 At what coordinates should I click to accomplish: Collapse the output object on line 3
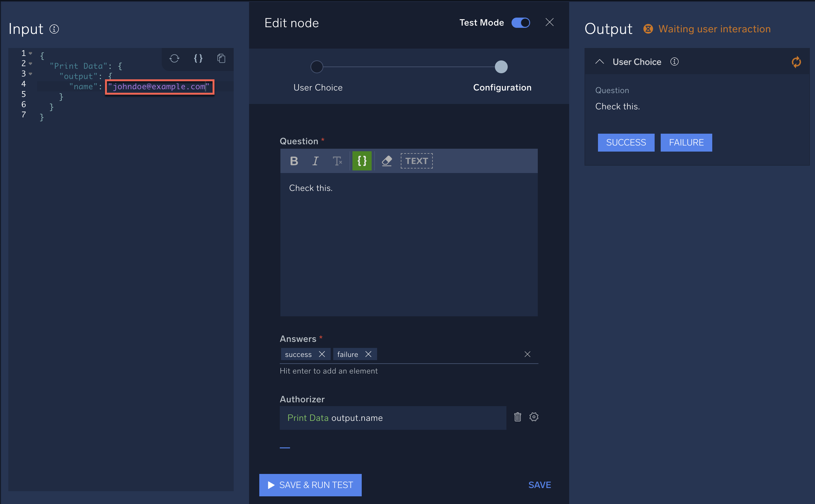point(30,74)
